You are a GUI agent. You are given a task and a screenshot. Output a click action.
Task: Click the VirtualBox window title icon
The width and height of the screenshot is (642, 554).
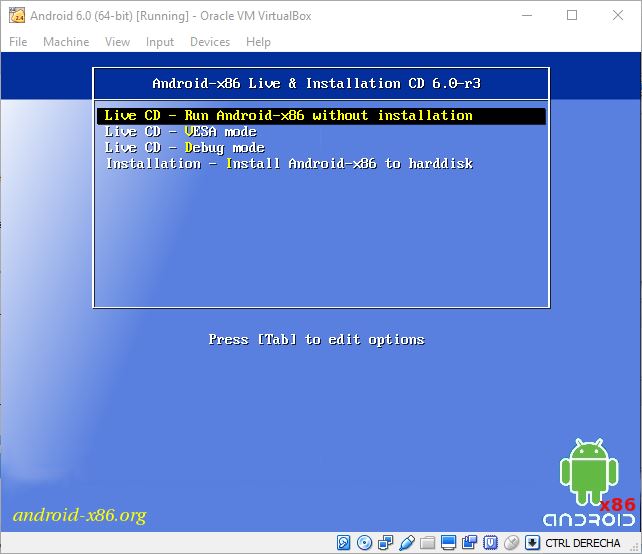coord(17,16)
